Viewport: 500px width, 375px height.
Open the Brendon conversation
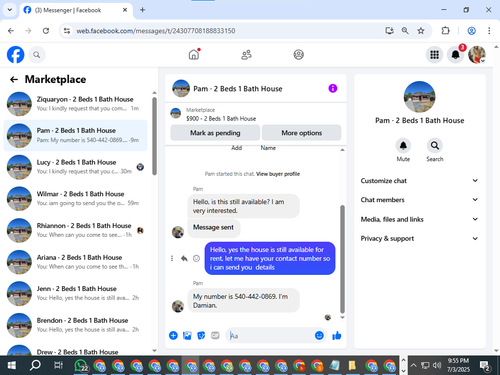[x=76, y=325]
